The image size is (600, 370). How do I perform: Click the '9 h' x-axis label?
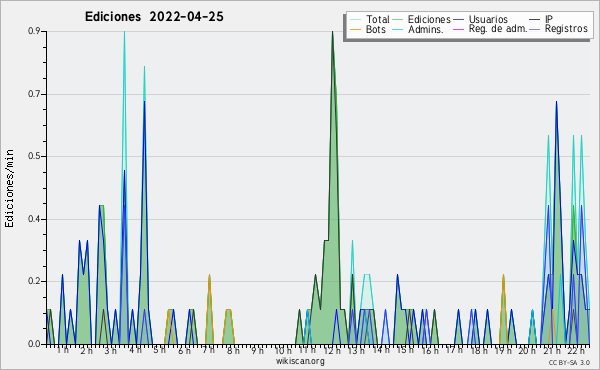pyautogui.click(x=257, y=350)
